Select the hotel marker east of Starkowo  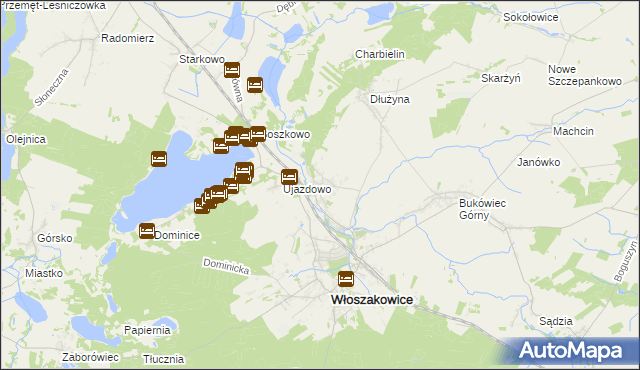click(255, 85)
